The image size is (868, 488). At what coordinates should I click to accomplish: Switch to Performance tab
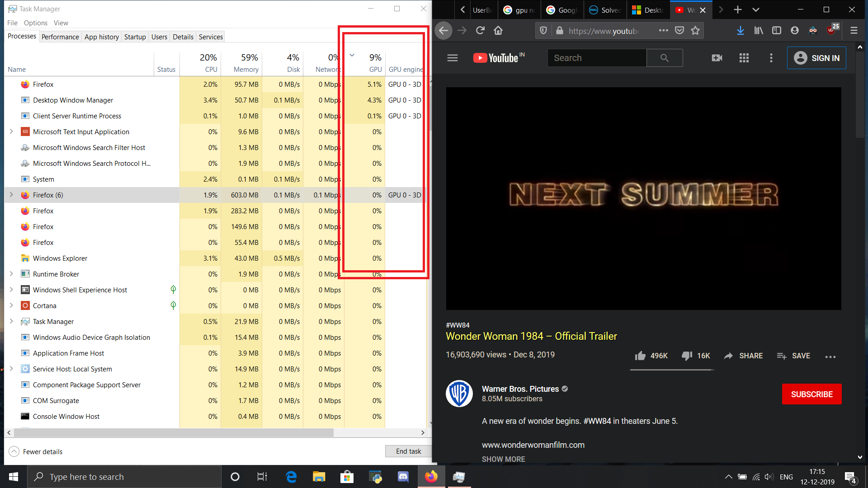(60, 37)
